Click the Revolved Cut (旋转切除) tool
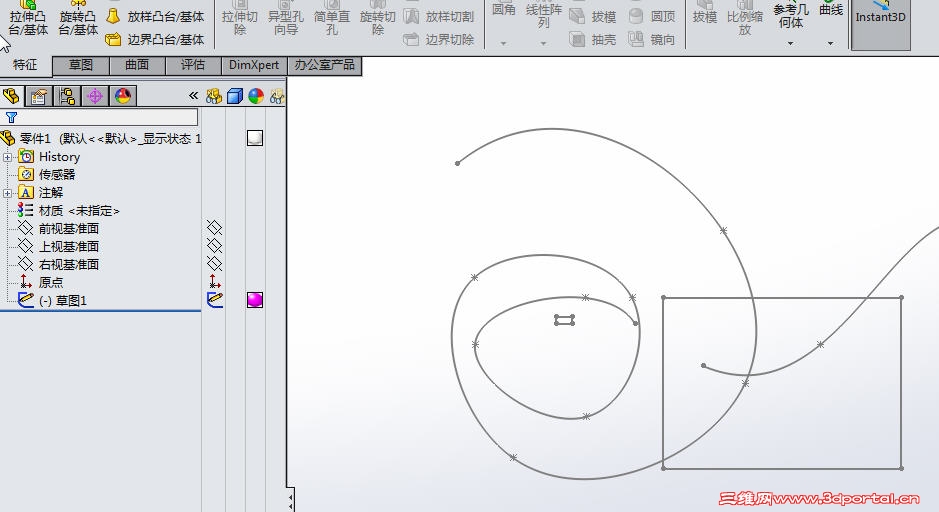The width and height of the screenshot is (939, 512). (x=377, y=18)
